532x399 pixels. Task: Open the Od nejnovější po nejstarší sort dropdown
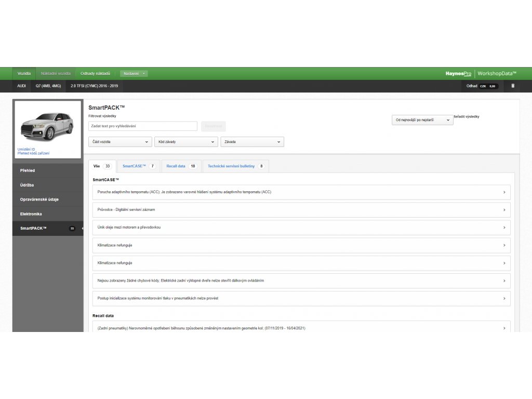(422, 120)
